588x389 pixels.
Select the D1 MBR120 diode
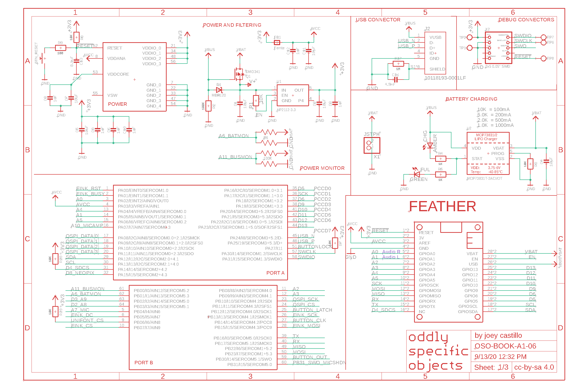219,90
